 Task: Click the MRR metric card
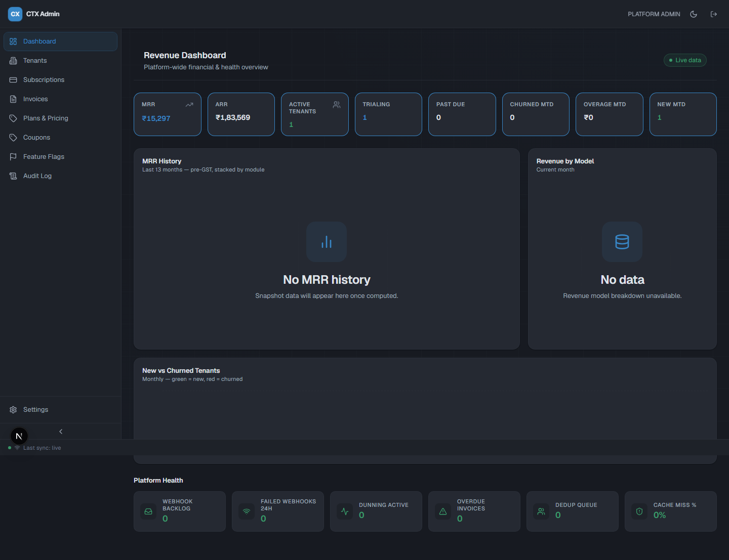point(168,114)
